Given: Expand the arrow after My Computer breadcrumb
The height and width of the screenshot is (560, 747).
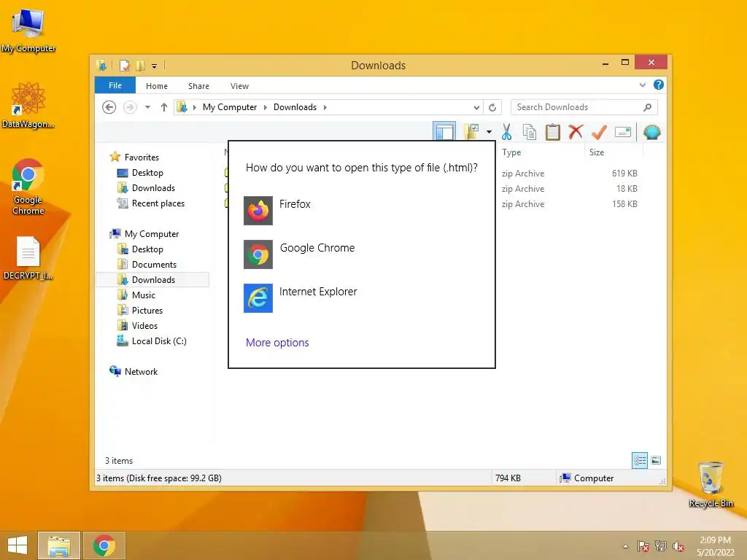Looking at the screenshot, I should click(265, 108).
